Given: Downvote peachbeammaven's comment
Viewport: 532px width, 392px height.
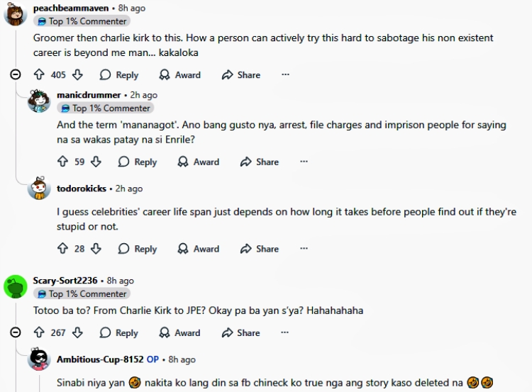Looking at the screenshot, I should [x=78, y=74].
